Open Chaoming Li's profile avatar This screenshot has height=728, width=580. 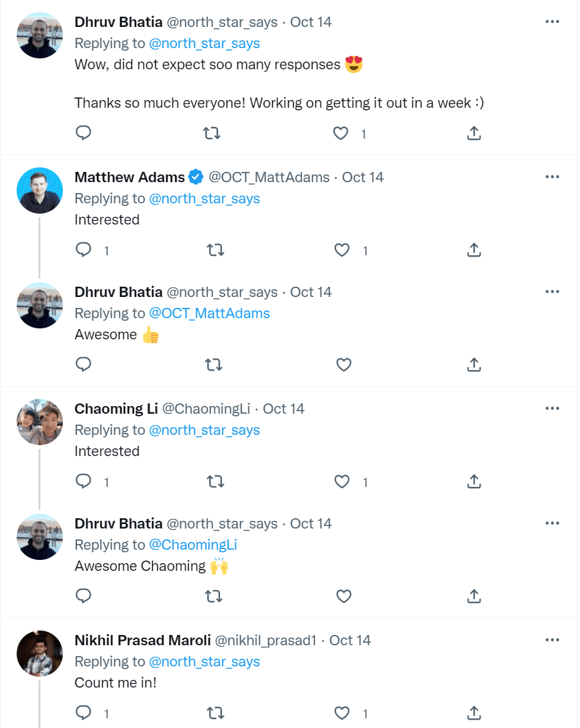(x=40, y=422)
